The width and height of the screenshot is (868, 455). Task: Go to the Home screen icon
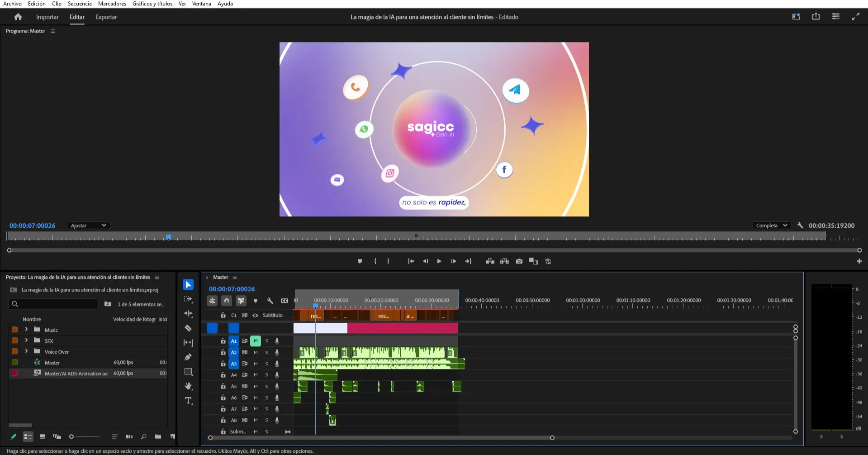coord(18,17)
